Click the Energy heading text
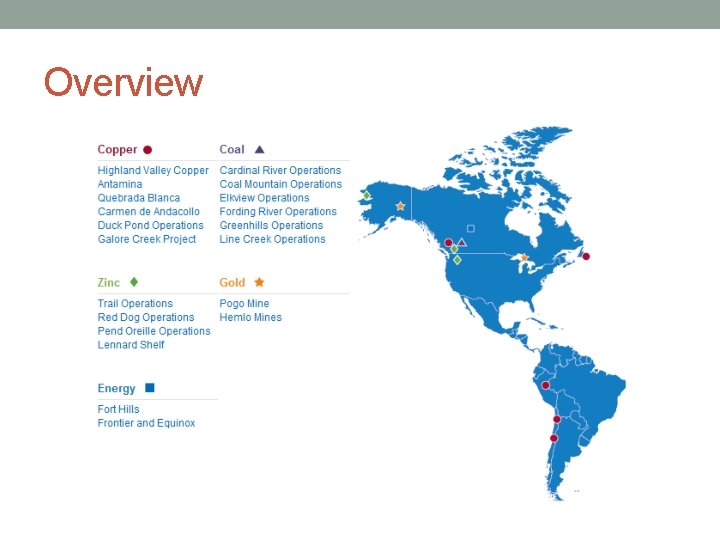The width and height of the screenshot is (720, 540). [x=116, y=388]
